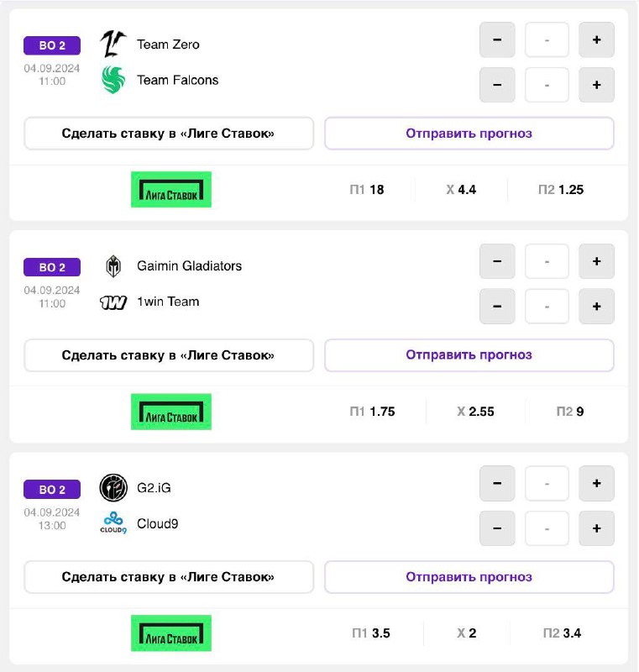Click the Team Falcons logo icon
639x672 pixels.
click(x=113, y=80)
